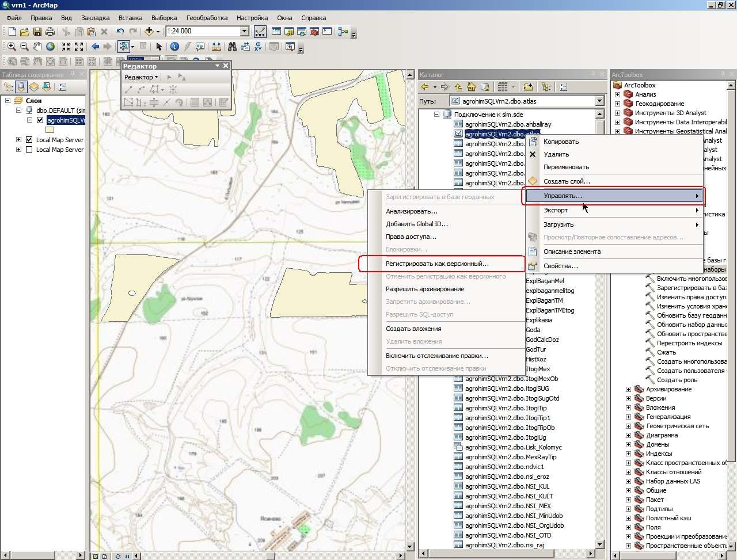Open the Создать роль tool

tap(677, 380)
